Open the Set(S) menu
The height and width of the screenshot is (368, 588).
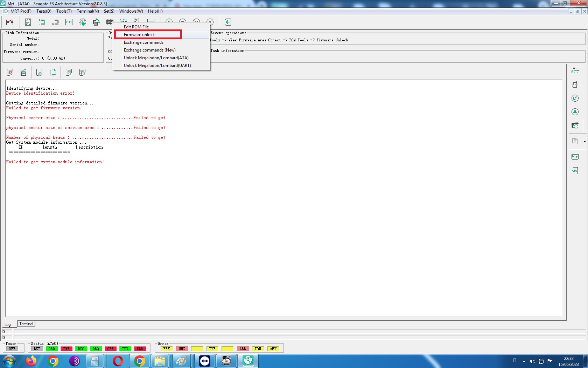pos(109,11)
